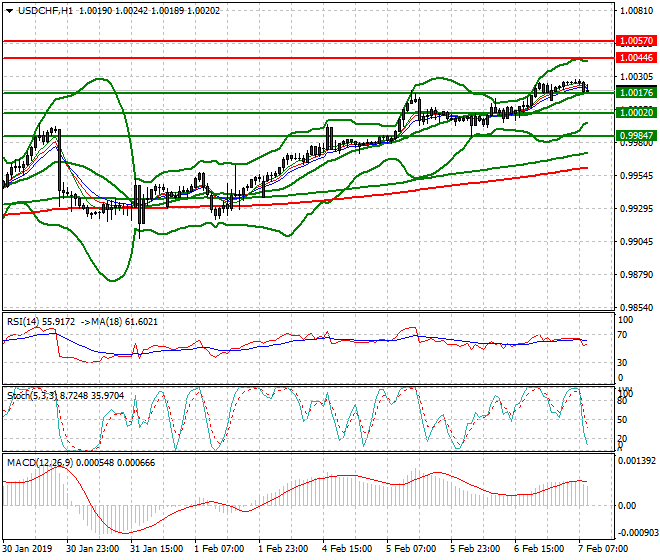This screenshot has width=660, height=560.
Task: Click the 5 Feb 23:00 time axis label
Action: coord(475,549)
